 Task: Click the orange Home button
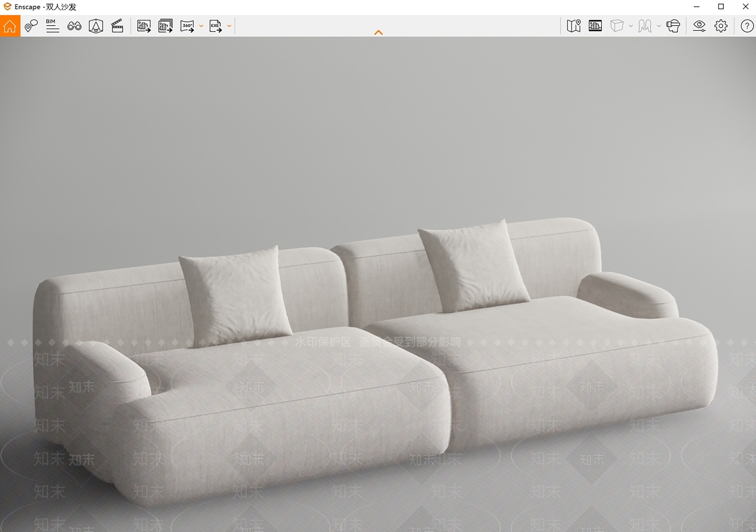[10, 26]
